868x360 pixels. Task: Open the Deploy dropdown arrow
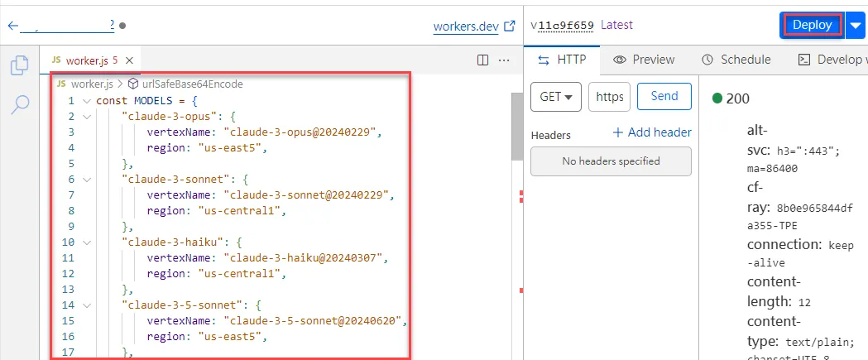(x=856, y=26)
